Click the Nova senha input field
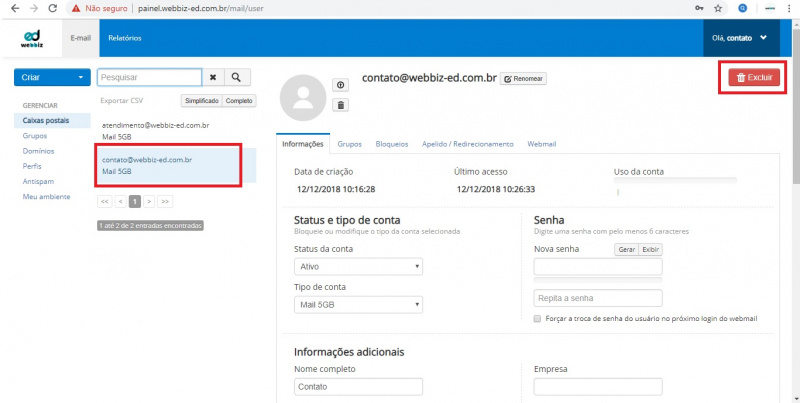This screenshot has height=403, width=800. (598, 267)
